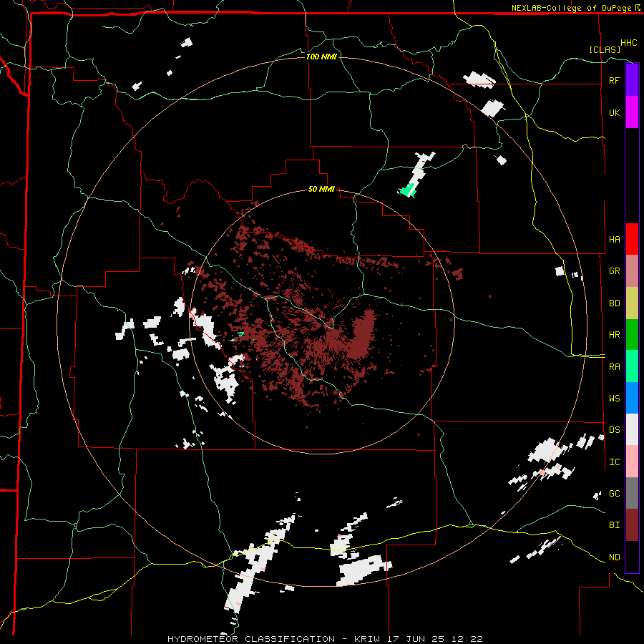Click the 'HHC' product code text
The image size is (644, 644).
tap(629, 43)
